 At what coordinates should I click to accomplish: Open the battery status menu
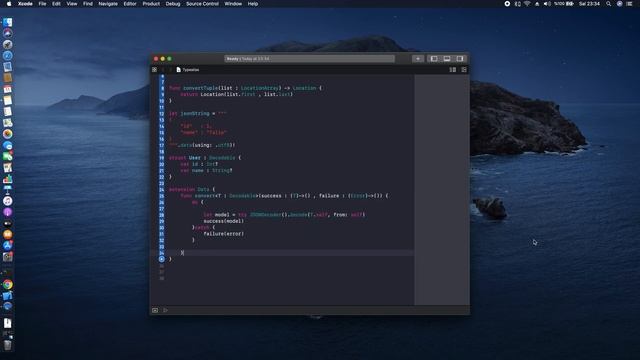pyautogui.click(x=564, y=4)
